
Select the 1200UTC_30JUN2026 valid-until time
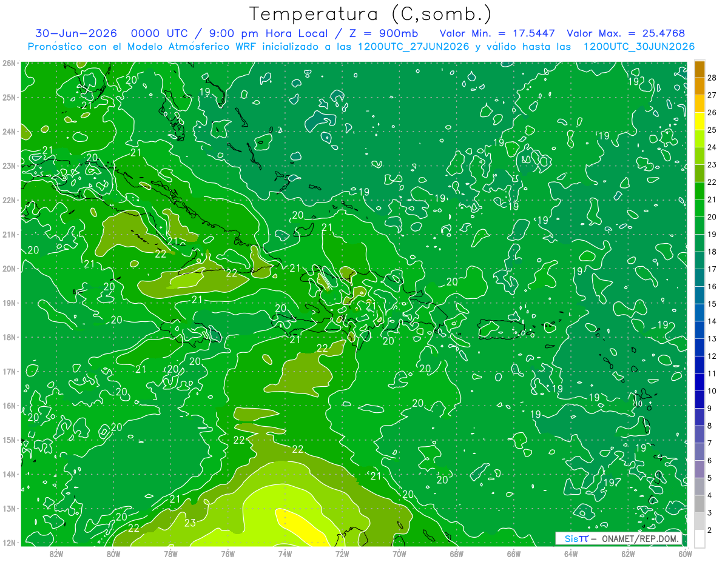pos(639,47)
